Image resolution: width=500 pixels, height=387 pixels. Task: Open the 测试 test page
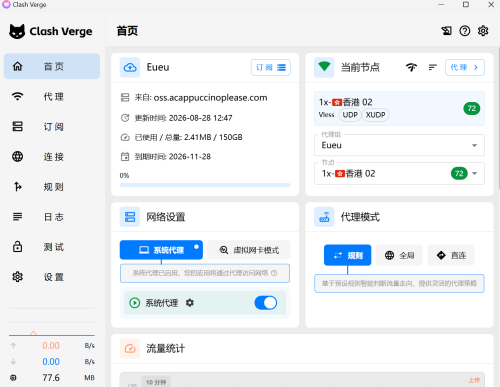tap(52, 247)
